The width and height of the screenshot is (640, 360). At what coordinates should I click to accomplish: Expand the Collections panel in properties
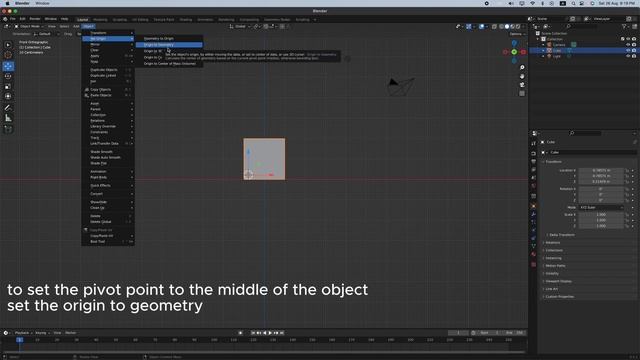(554, 250)
